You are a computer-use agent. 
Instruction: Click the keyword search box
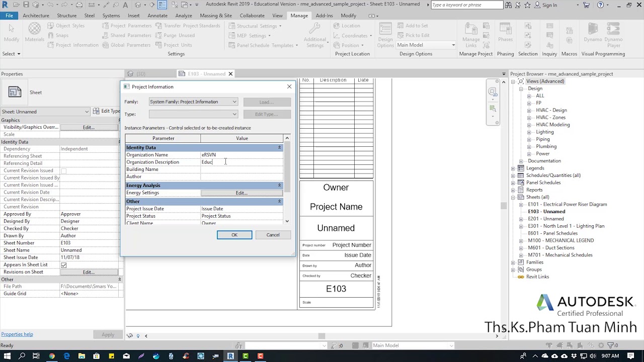tap(466, 5)
